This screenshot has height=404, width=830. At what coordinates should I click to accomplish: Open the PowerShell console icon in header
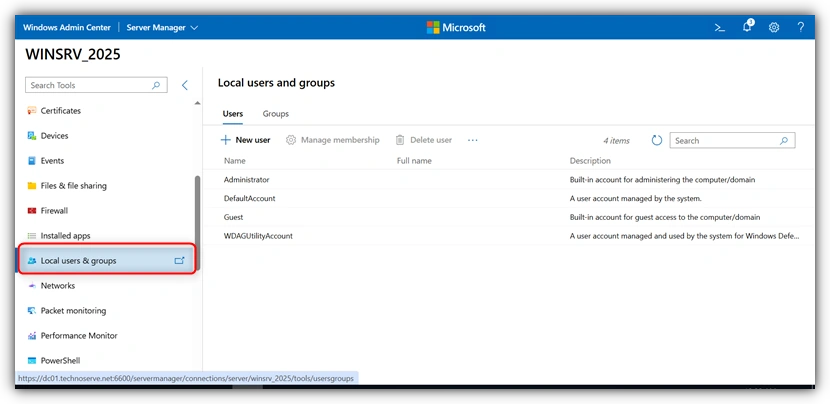719,28
